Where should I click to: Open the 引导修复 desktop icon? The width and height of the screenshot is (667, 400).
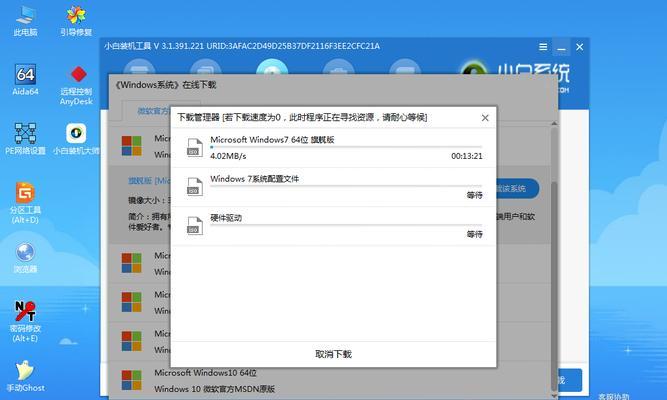pos(76,20)
